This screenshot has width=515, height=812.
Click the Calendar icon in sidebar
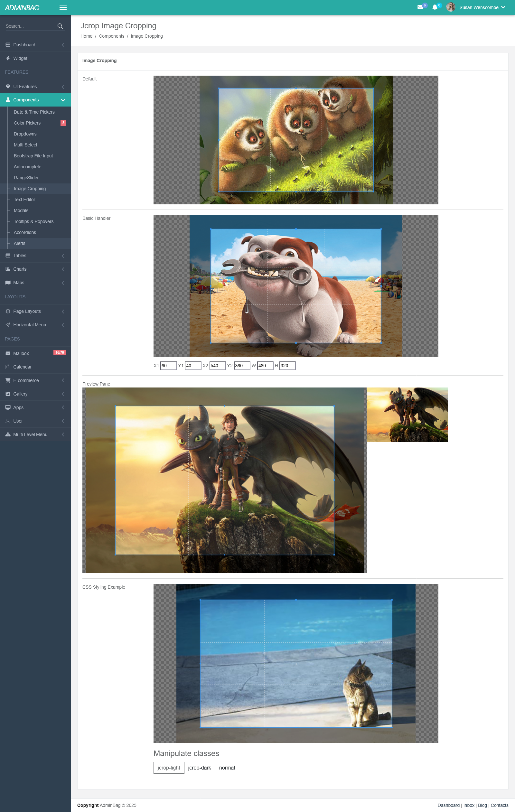[x=8, y=367]
